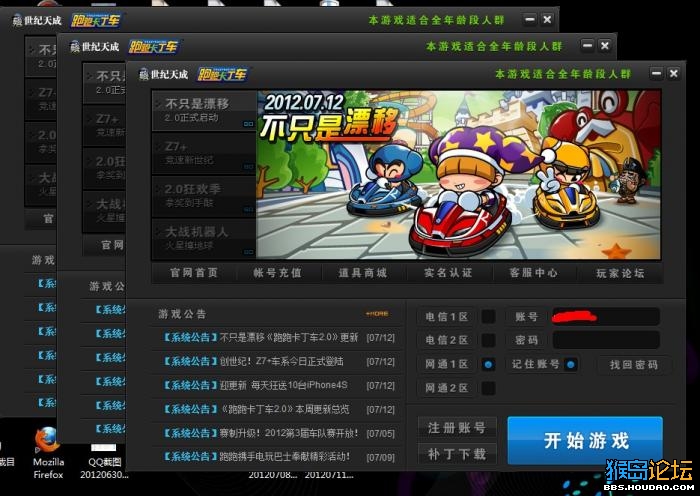The image size is (700, 496).
Task: Open the 帐号充值 account recharge tab
Action: tap(278, 272)
